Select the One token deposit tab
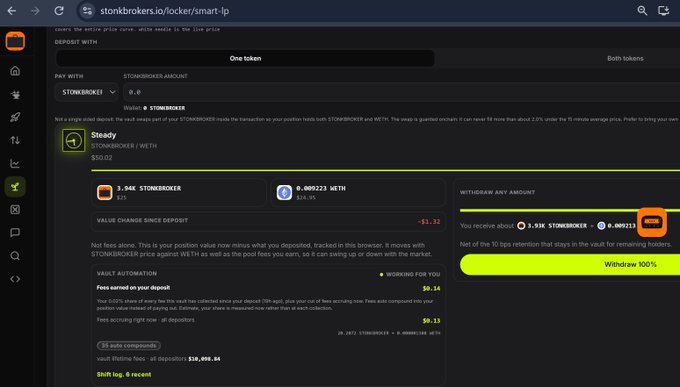 click(x=245, y=58)
